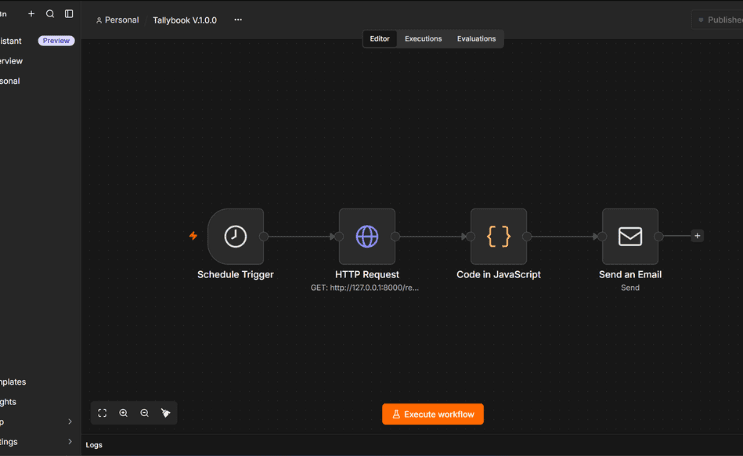This screenshot has width=743, height=456.
Task: Click the Execute workflow button
Action: (x=433, y=414)
